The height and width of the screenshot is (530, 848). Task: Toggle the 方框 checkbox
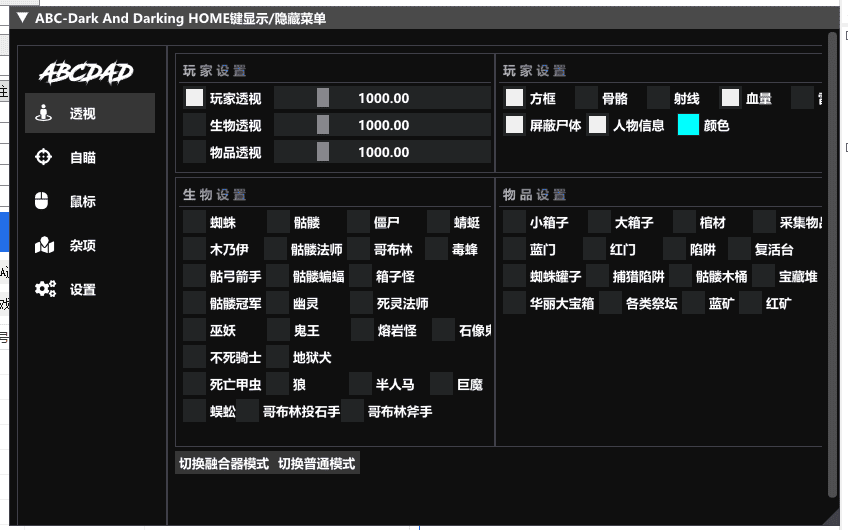514,98
